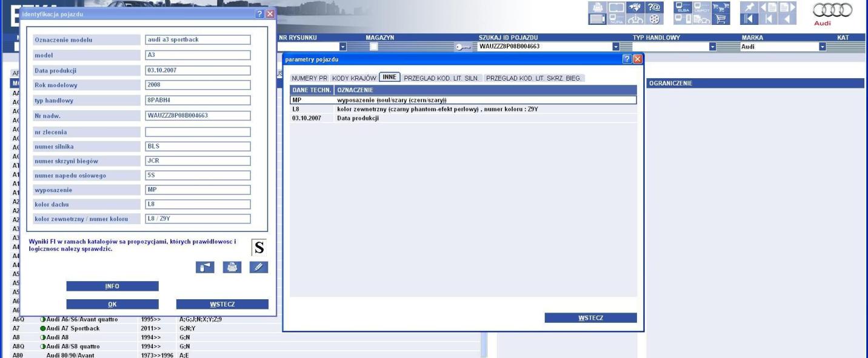
Task: Expand the TYP HANDLOWY dropdown
Action: tap(713, 47)
